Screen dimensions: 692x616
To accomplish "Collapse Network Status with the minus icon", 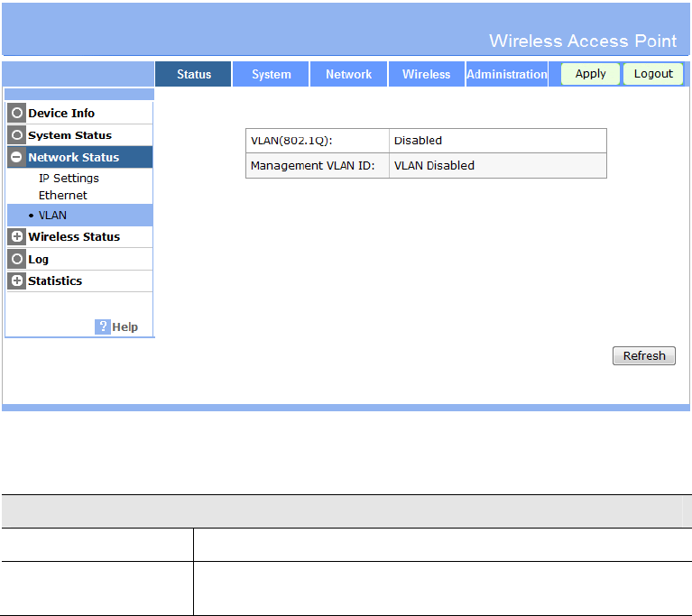I will coord(17,157).
